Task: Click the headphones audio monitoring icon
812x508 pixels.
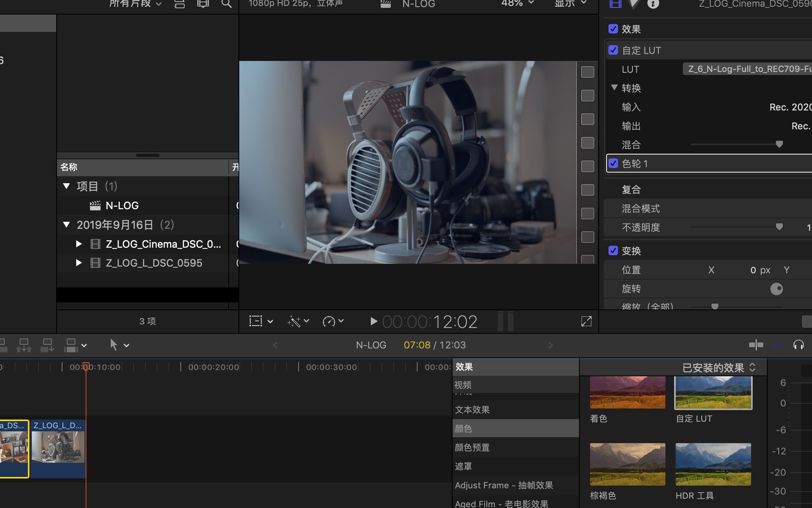Action: (799, 344)
